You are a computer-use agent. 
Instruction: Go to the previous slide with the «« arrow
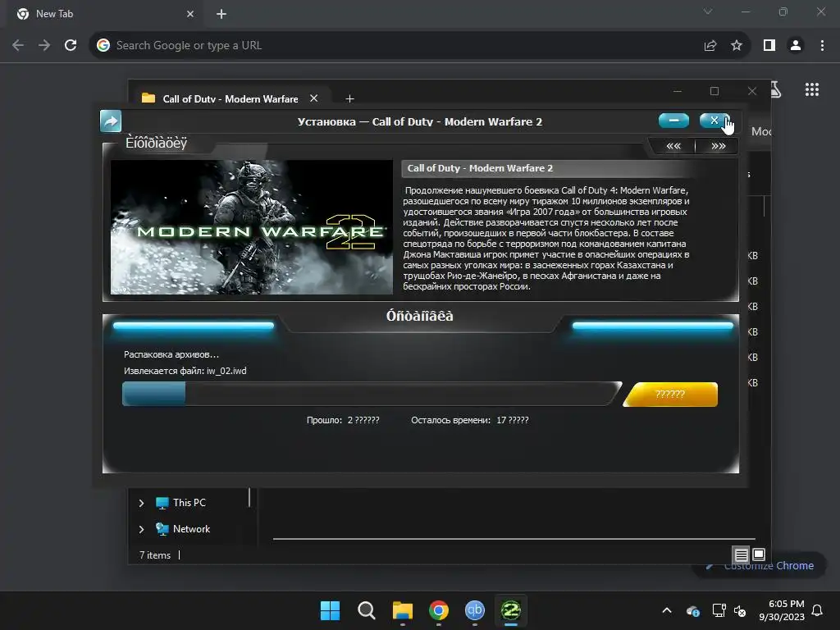[x=673, y=146]
